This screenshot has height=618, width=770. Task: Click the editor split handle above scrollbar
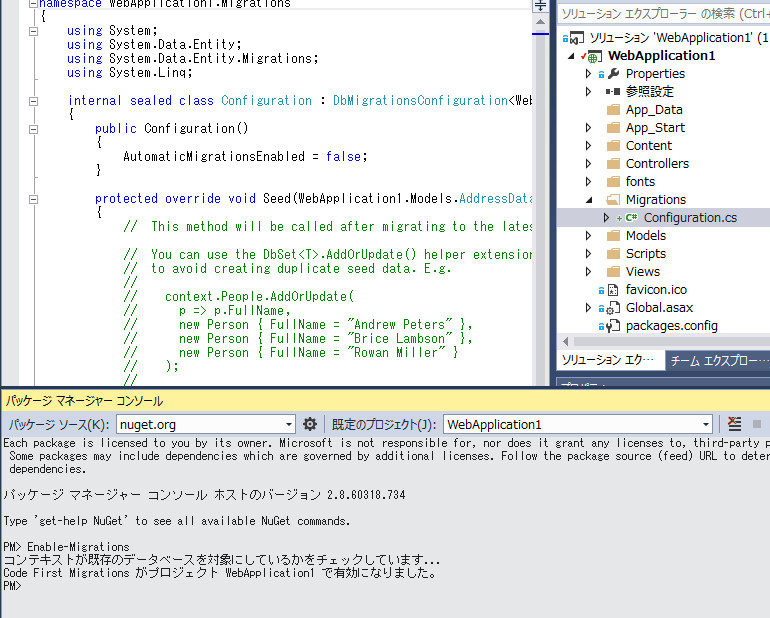540,6
